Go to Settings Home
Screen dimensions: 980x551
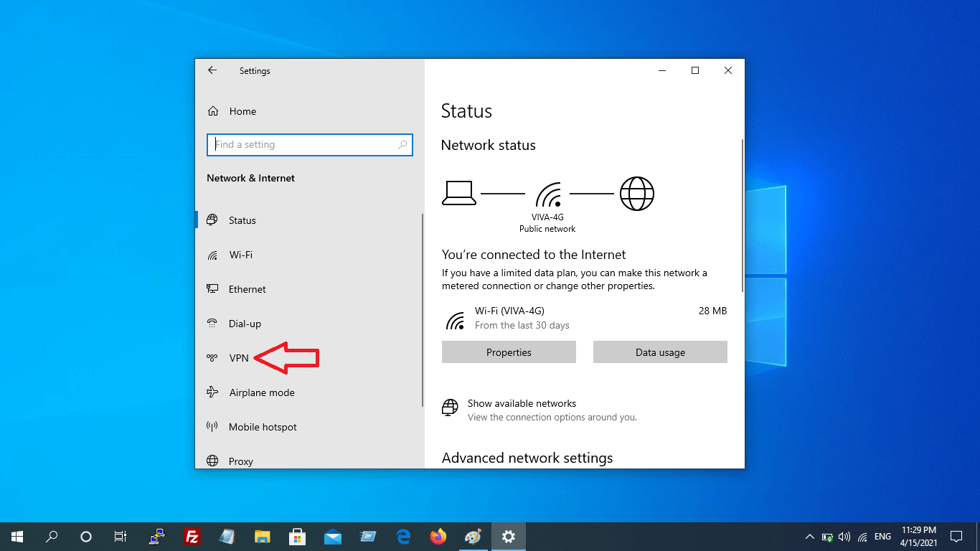[242, 111]
